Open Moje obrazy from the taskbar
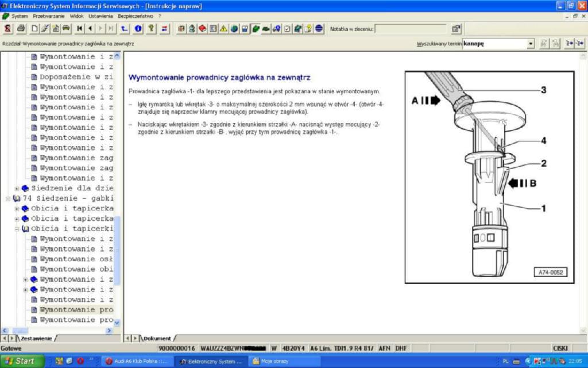The width and height of the screenshot is (588, 368). [284, 361]
